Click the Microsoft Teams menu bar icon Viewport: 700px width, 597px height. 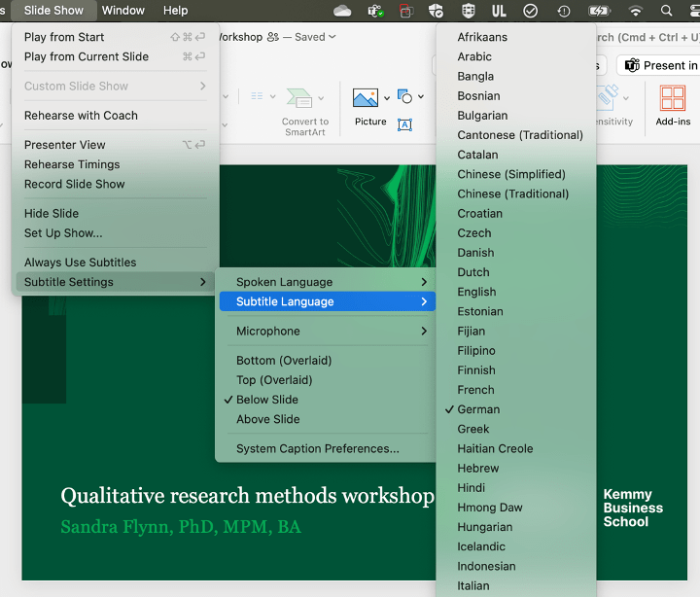click(x=375, y=11)
